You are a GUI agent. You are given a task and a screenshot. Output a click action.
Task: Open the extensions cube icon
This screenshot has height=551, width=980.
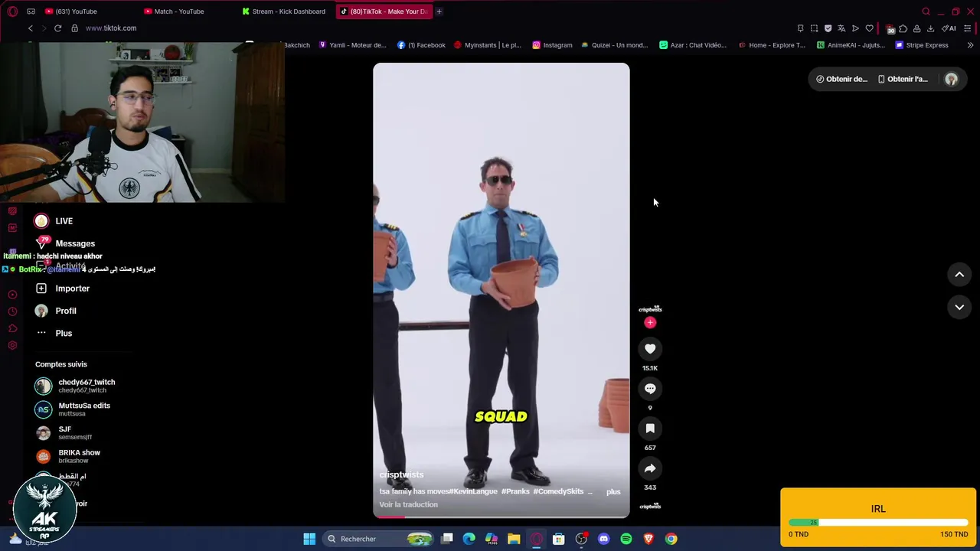903,28
